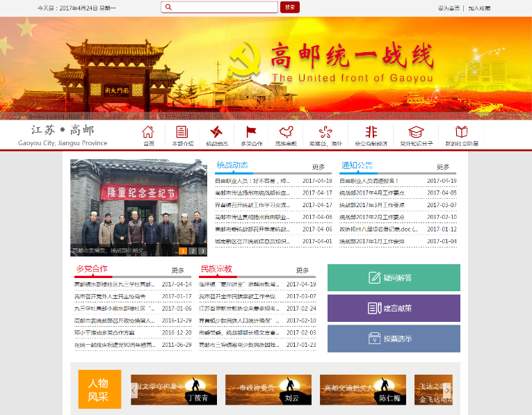Expand 更多 beside 通知公告 heading

coord(443,167)
